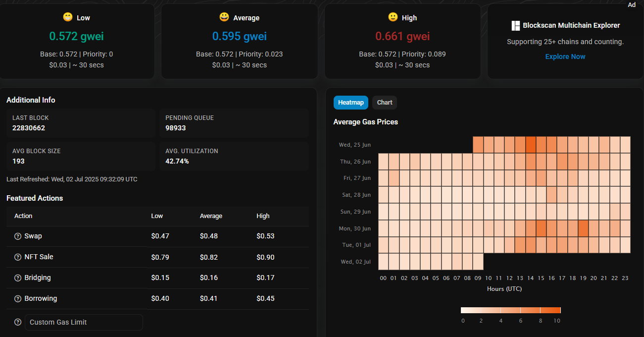
Task: Open the Blockscan Multichain Explorer title
Action: click(x=571, y=25)
